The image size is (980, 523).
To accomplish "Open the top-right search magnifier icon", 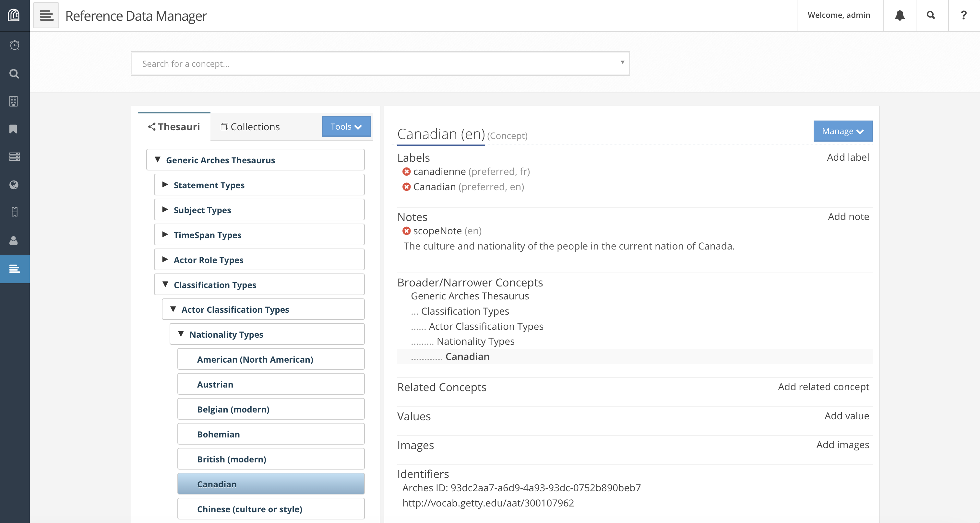I will pos(930,15).
